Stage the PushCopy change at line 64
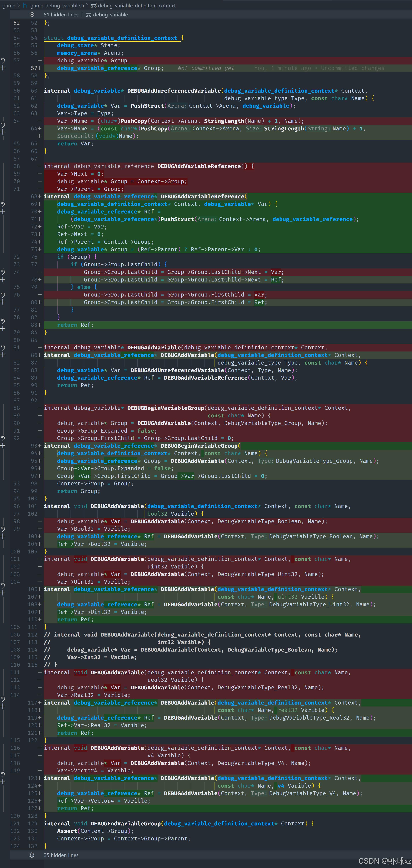This screenshot has height=868, width=412. [x=3, y=132]
